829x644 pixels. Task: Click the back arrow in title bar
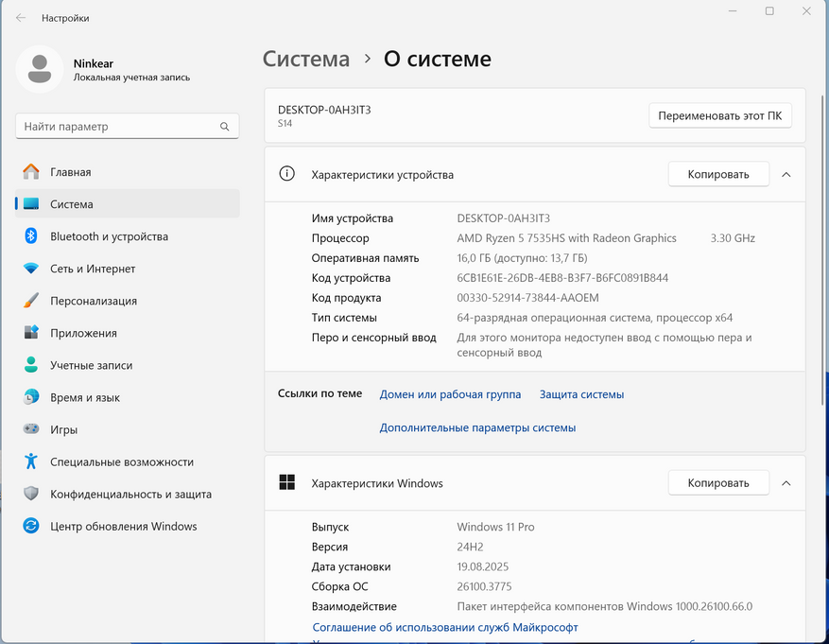pos(21,18)
